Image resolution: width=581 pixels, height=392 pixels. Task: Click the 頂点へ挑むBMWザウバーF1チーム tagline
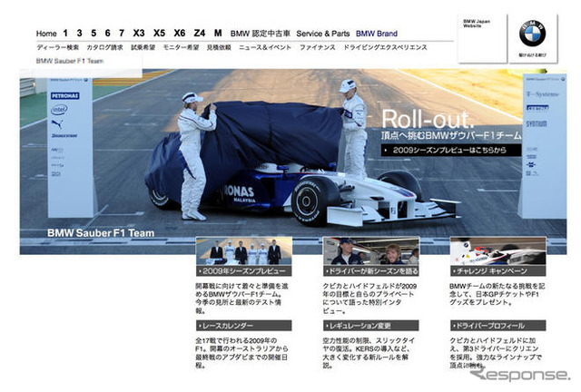point(451,136)
